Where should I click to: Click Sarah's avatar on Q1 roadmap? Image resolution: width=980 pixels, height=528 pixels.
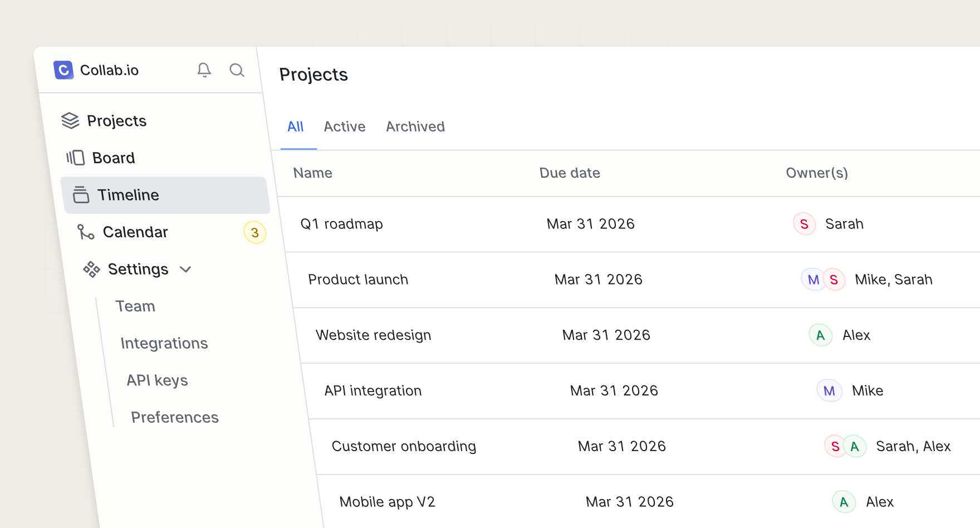(x=804, y=224)
